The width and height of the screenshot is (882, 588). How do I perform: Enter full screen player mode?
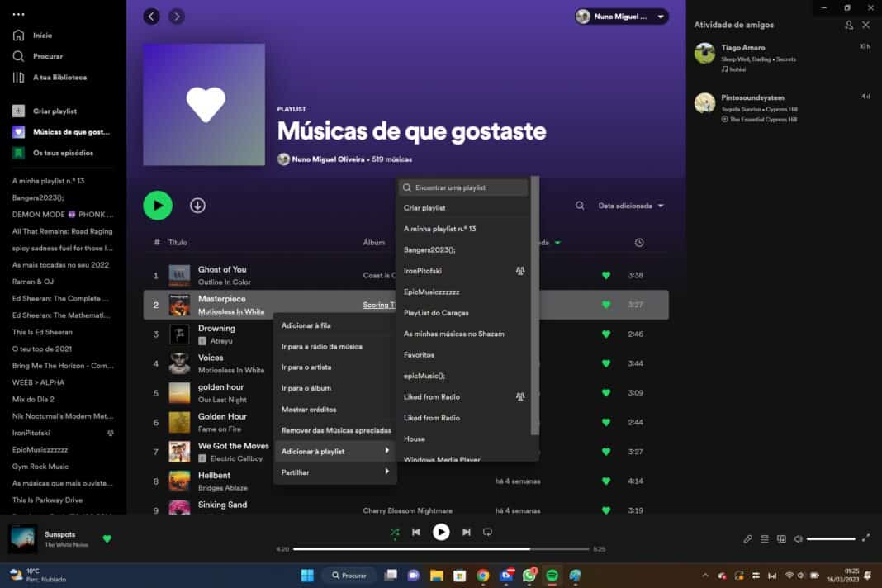click(865, 538)
